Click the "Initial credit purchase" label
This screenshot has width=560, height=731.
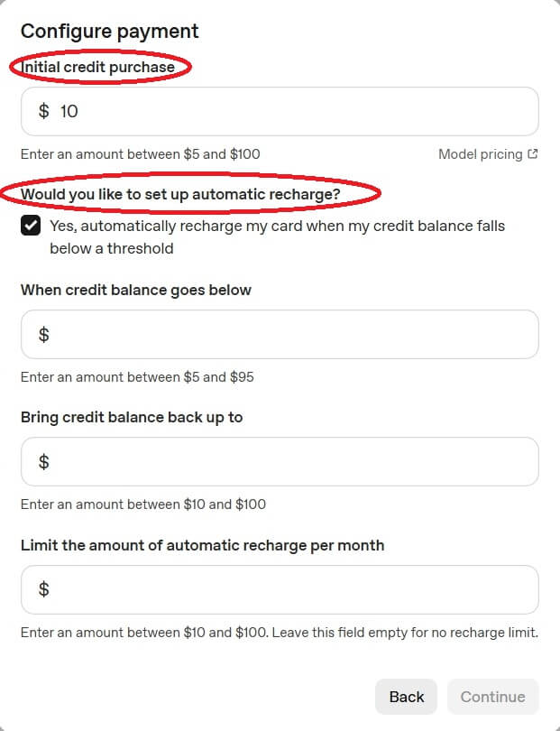[98, 67]
